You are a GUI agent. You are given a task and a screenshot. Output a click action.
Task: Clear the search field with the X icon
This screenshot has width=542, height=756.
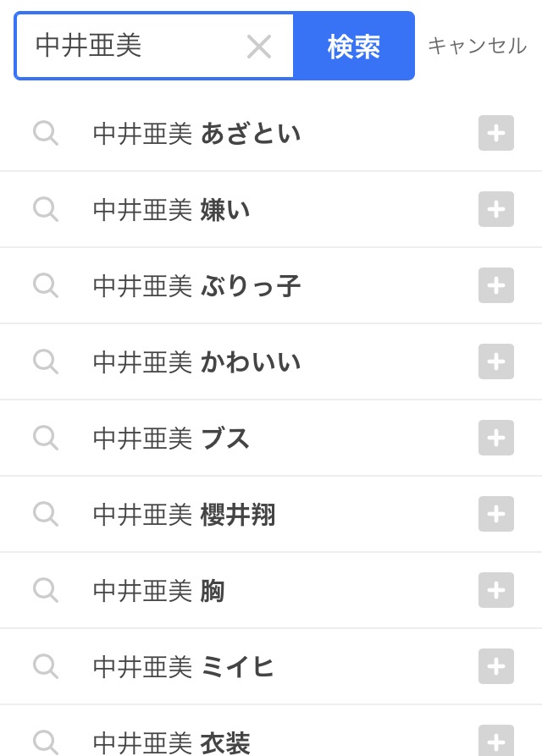coord(259,47)
